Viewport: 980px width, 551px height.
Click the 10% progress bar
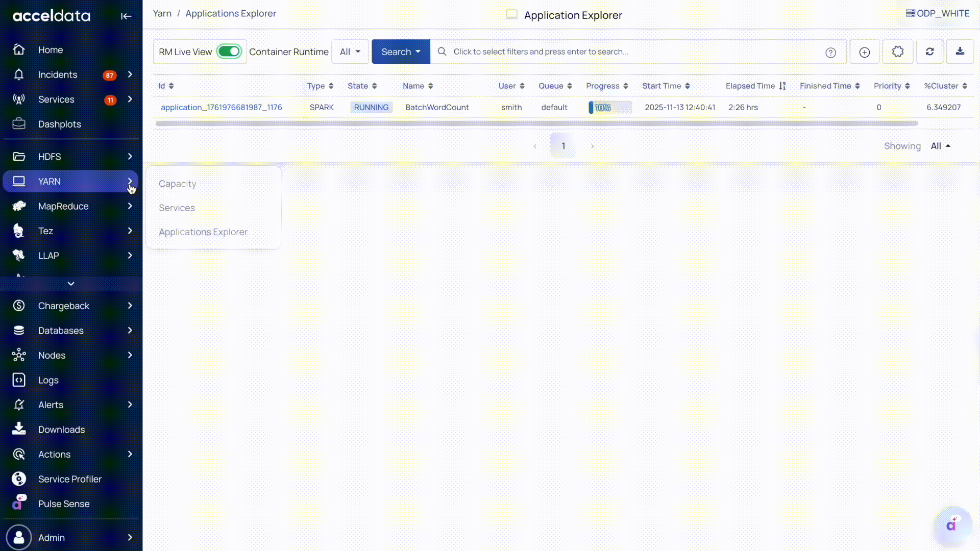609,107
